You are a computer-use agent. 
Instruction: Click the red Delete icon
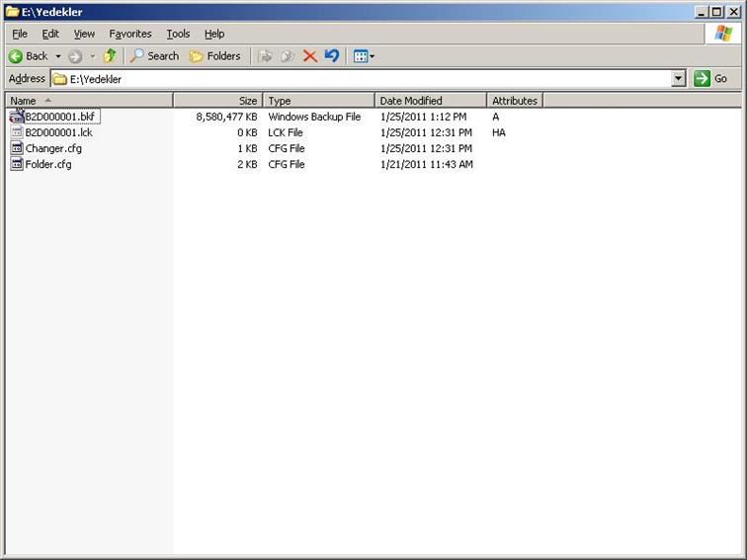[x=310, y=56]
